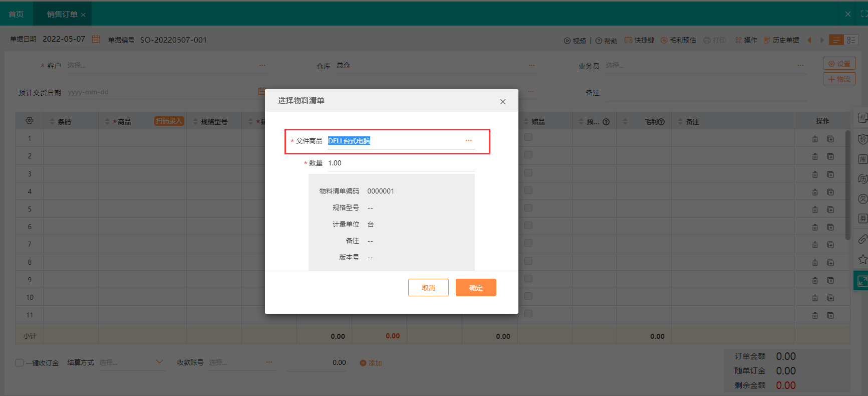
Task: Open history documents icon
Action: pos(767,40)
